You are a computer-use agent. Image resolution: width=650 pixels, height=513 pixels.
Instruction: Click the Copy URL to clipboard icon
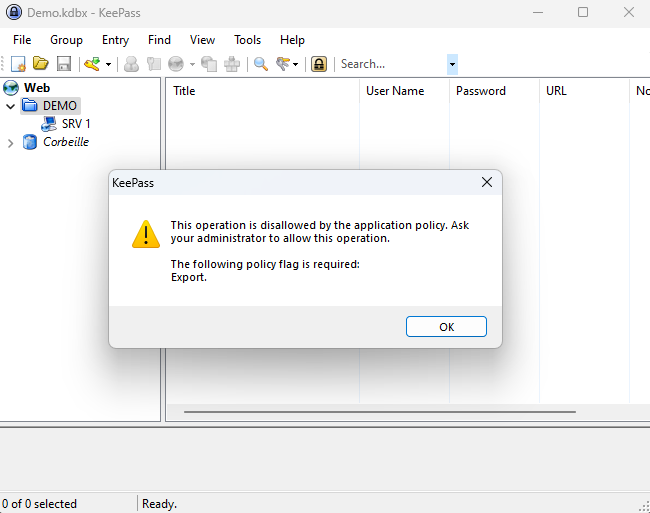tap(209, 64)
